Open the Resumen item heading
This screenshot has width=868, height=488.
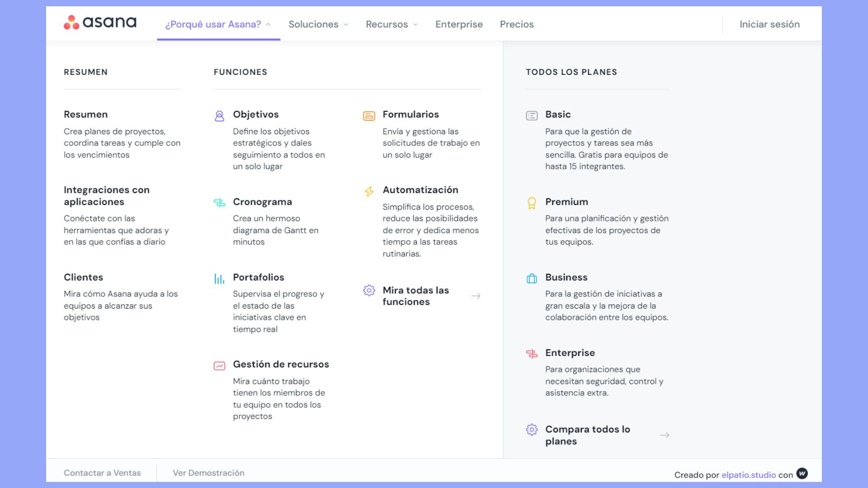(85, 114)
